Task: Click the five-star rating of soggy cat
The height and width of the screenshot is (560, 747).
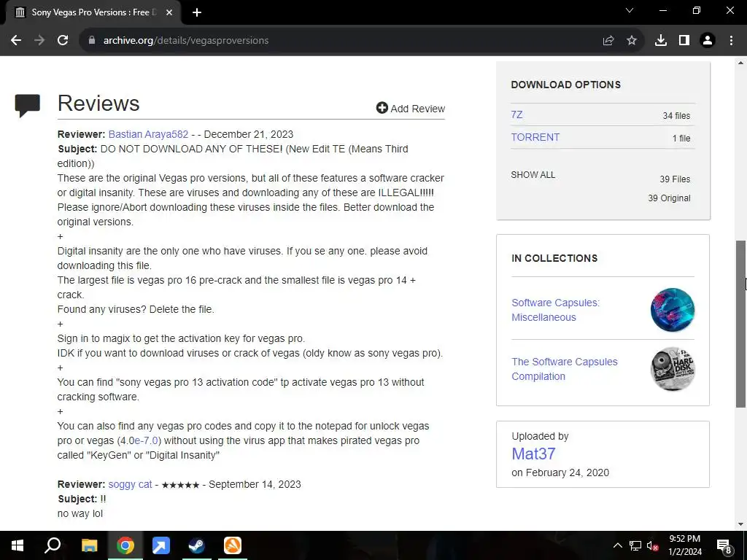Action: pyautogui.click(x=180, y=485)
